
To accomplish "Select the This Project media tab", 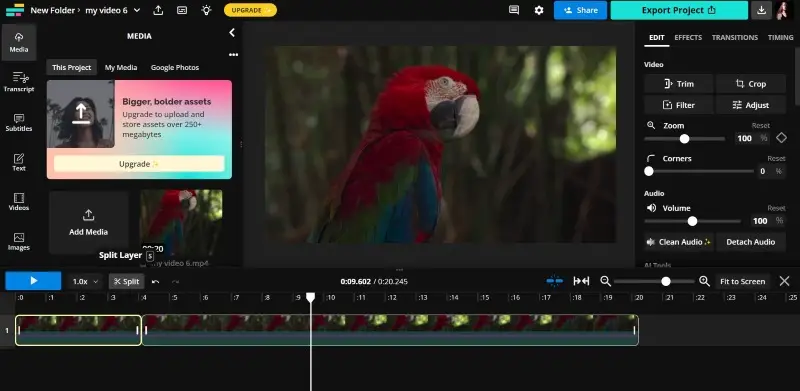I will (x=71, y=67).
